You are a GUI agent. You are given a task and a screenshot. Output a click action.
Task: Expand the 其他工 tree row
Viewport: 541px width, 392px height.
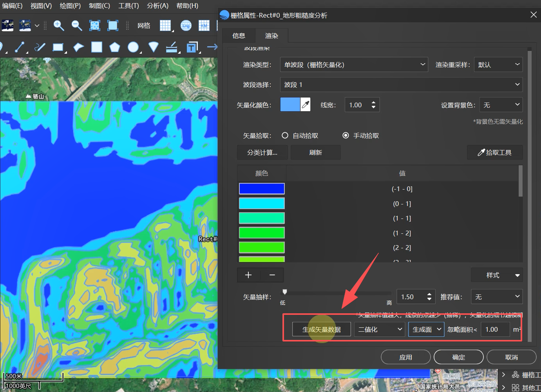pyautogui.click(x=504, y=388)
